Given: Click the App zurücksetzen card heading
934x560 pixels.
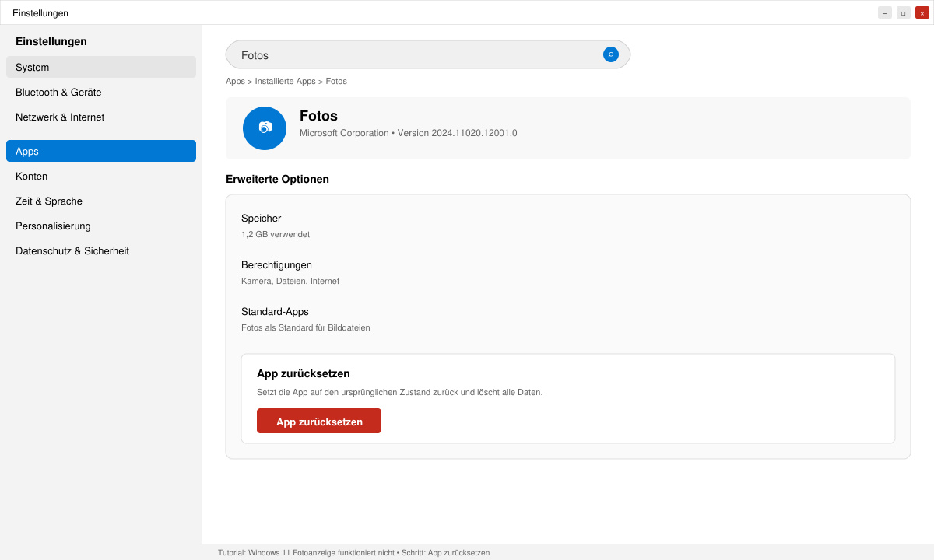Looking at the screenshot, I should [304, 373].
